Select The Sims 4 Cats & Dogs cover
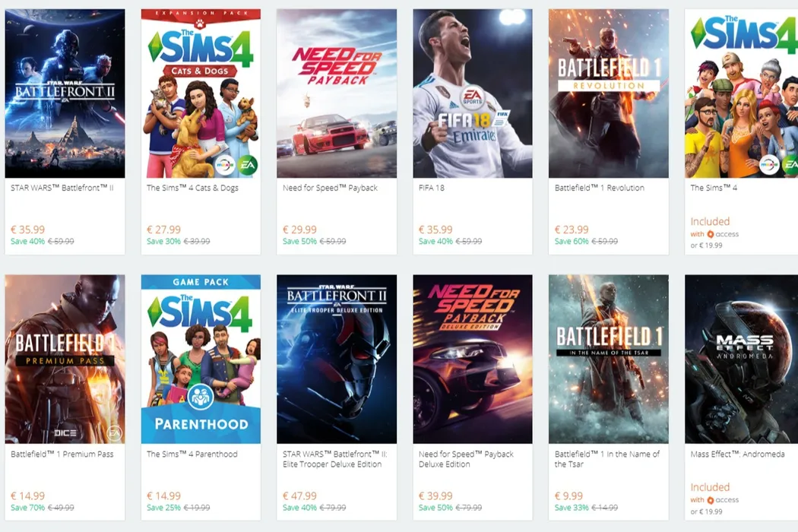 [x=201, y=93]
